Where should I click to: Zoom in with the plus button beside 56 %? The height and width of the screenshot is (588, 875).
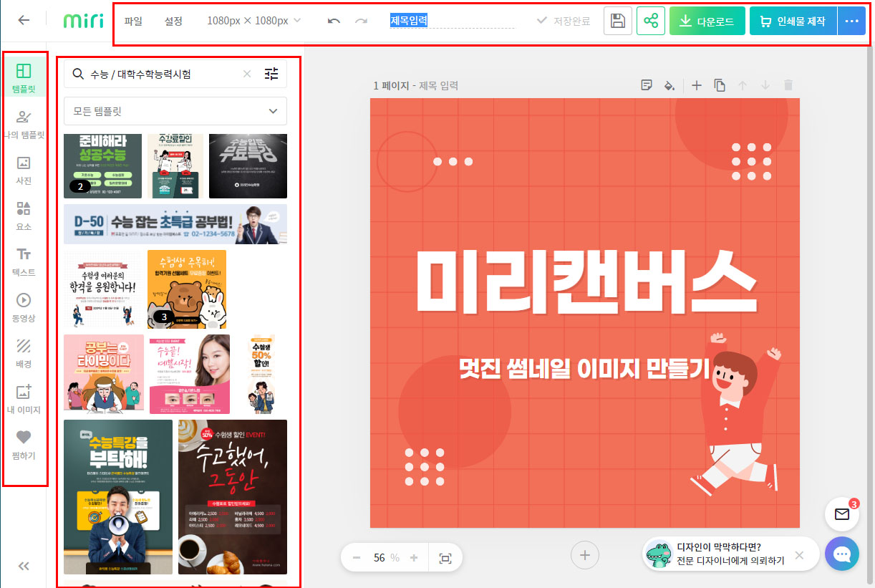[414, 557]
